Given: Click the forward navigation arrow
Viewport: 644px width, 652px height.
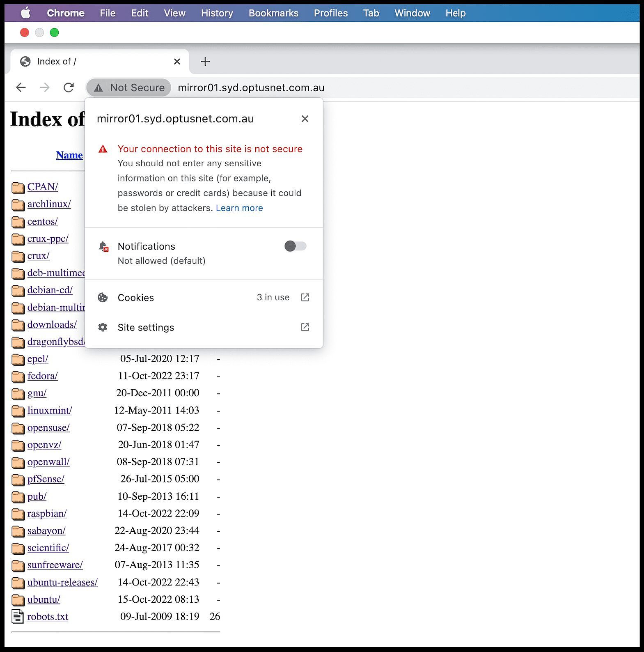Looking at the screenshot, I should point(45,87).
